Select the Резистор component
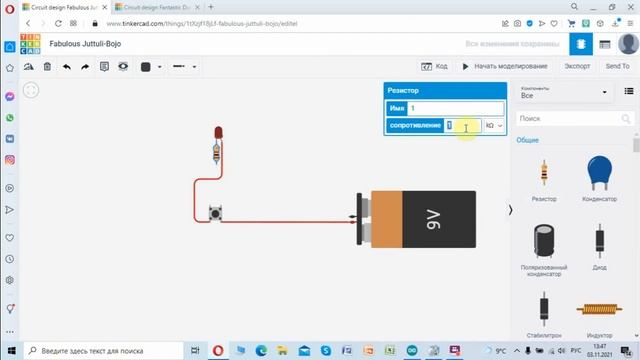640x360 pixels. (544, 180)
